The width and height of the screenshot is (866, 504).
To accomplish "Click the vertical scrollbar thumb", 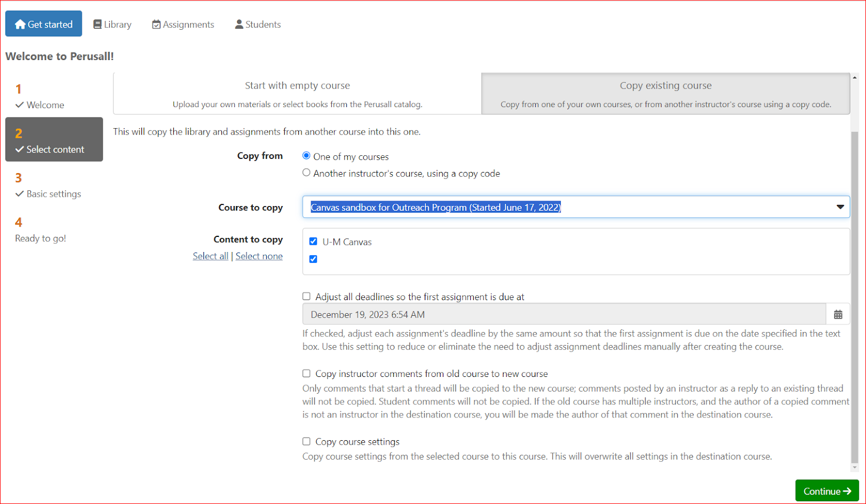I will point(855,297).
